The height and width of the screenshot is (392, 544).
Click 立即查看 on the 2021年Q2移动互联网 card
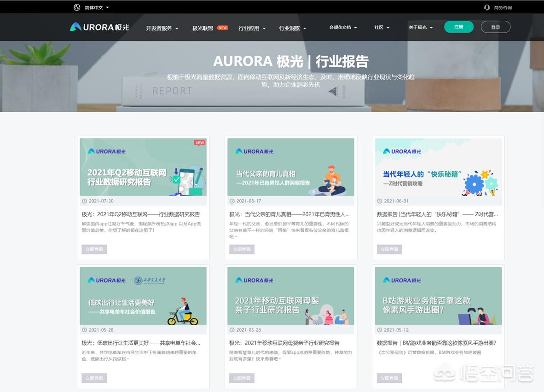click(x=94, y=249)
